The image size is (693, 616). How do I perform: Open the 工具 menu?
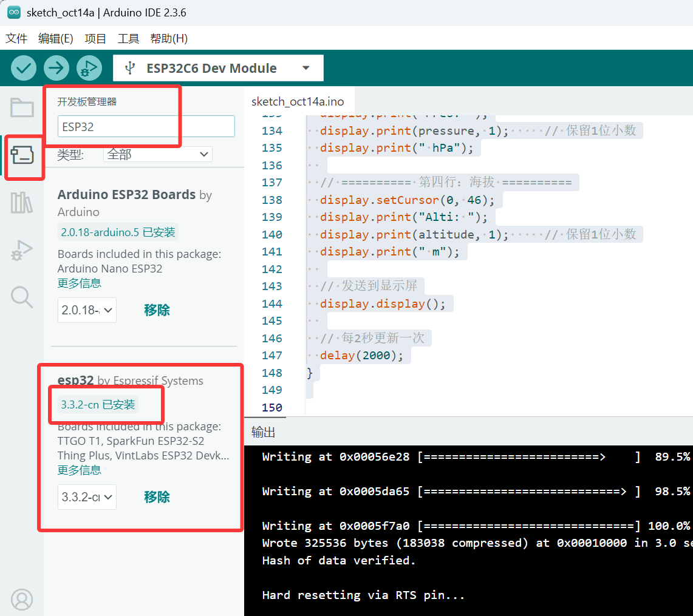point(128,39)
